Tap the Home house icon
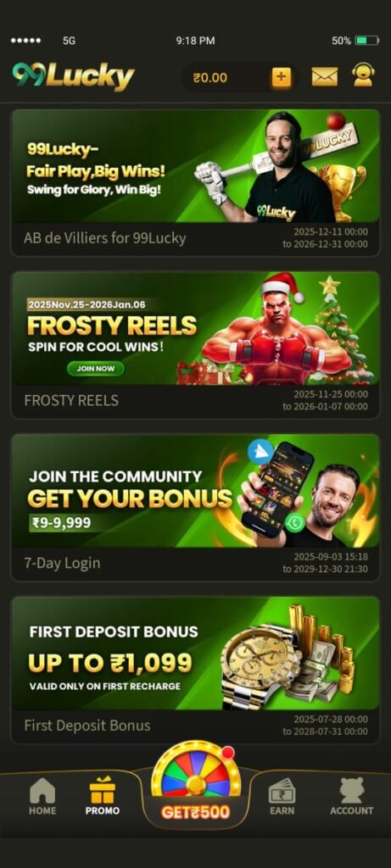 (x=42, y=796)
